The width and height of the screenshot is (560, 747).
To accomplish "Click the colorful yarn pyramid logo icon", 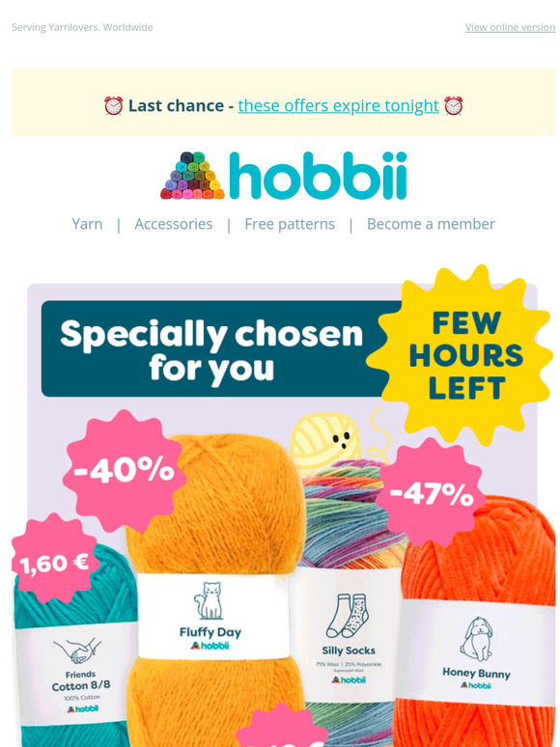I will coord(192,176).
